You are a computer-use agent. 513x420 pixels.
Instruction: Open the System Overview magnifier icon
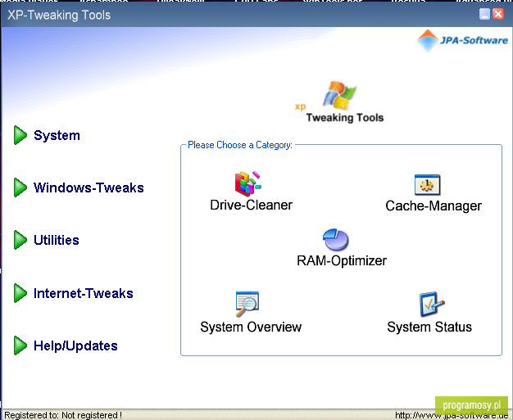click(247, 304)
